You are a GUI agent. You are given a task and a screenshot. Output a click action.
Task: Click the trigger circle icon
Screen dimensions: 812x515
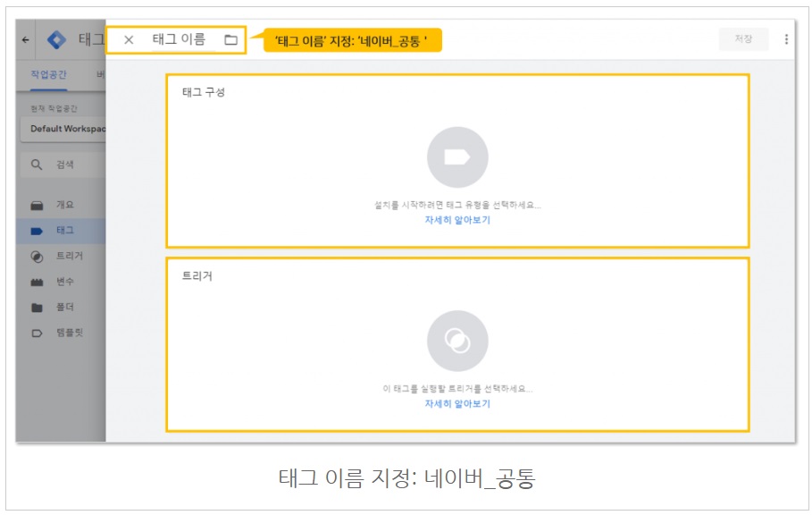(457, 341)
